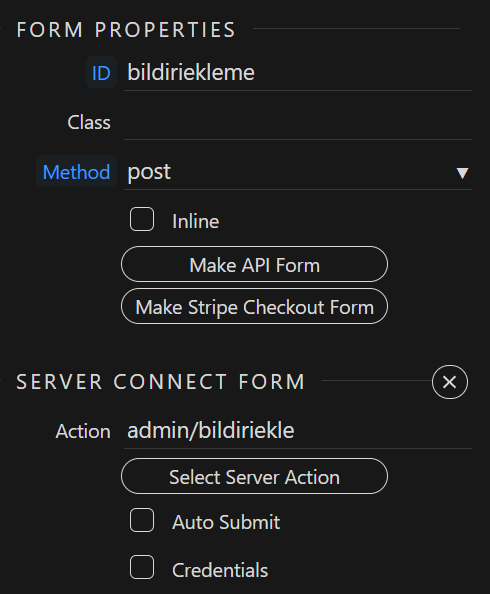This screenshot has height=594, width=490.
Task: Click the Inline label text
Action: (x=196, y=221)
